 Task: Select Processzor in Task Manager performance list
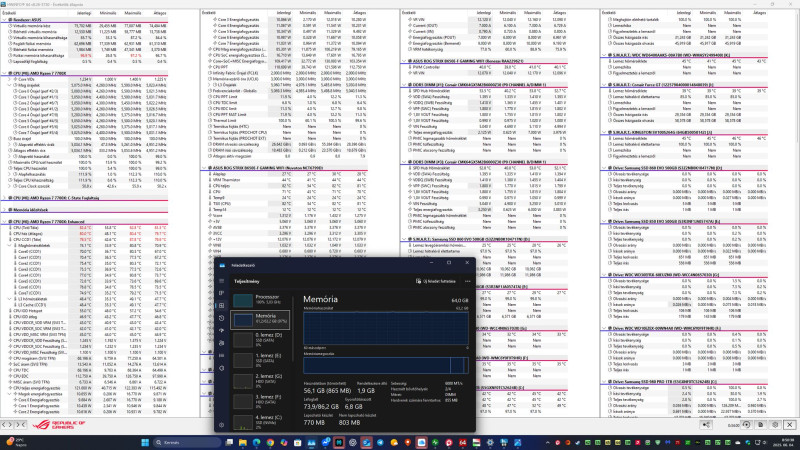coord(260,299)
